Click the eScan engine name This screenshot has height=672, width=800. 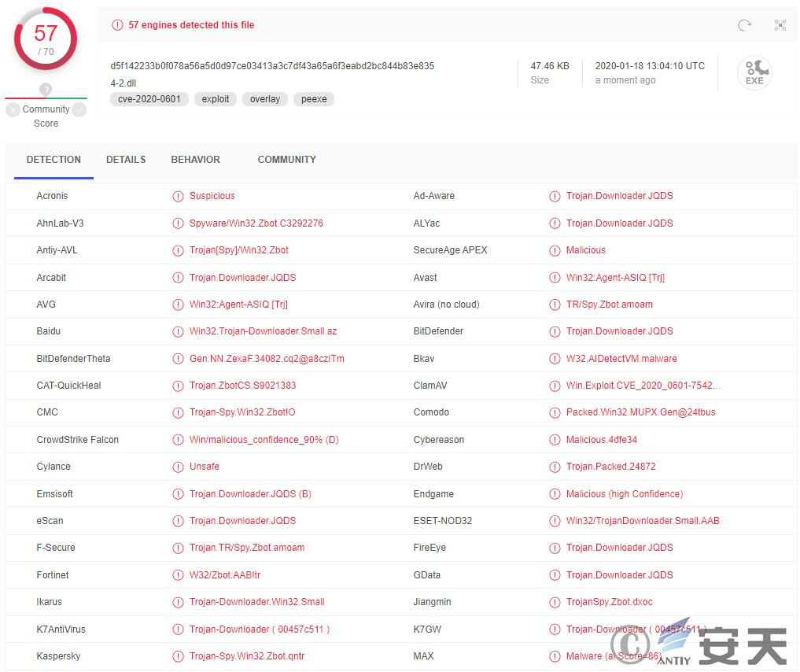(50, 521)
